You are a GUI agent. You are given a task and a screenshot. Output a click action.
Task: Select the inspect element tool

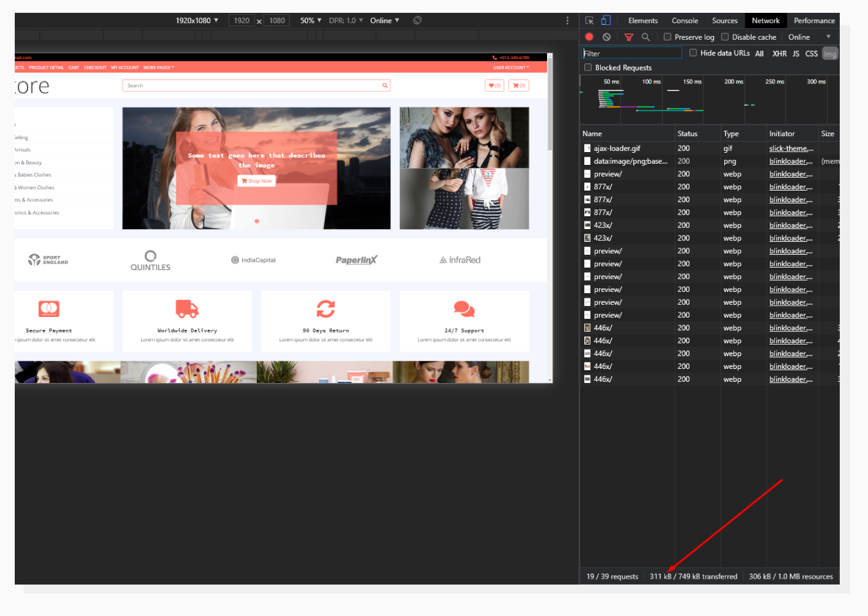[x=589, y=20]
